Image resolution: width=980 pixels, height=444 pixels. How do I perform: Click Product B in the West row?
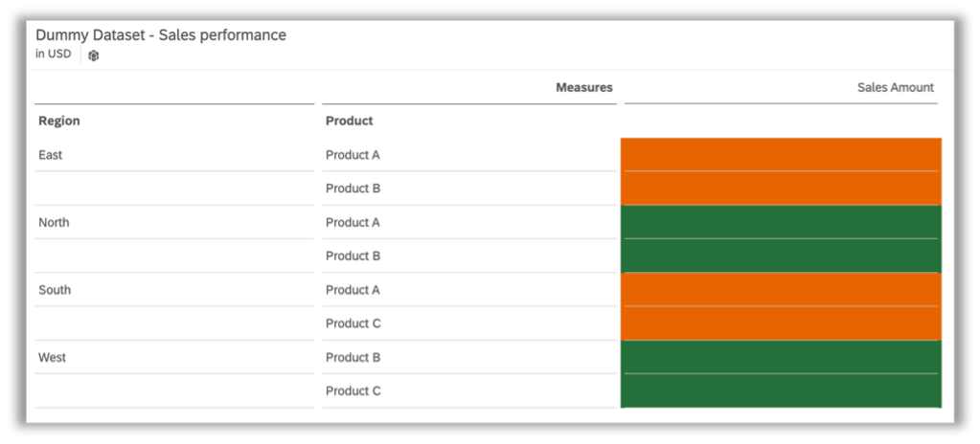point(353,357)
